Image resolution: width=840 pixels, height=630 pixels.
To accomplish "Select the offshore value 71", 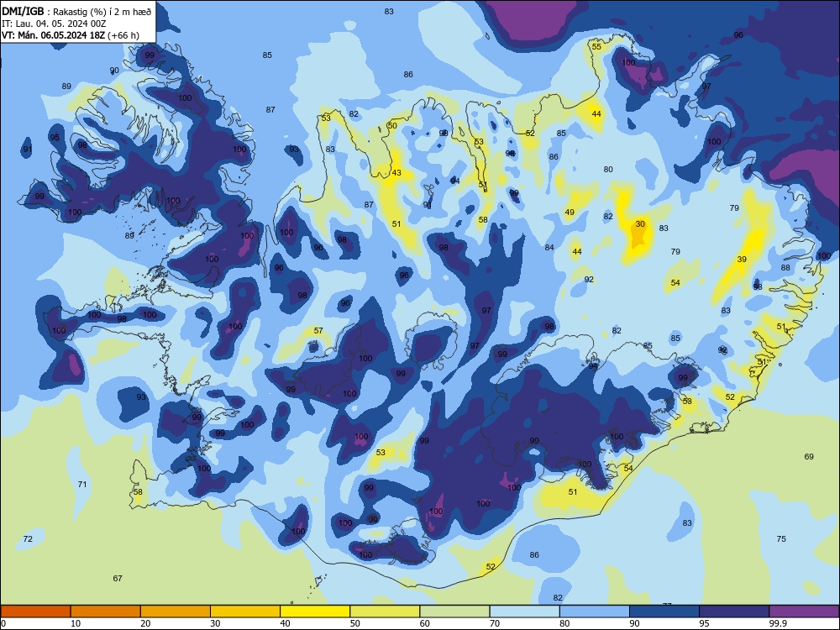I will tap(82, 485).
